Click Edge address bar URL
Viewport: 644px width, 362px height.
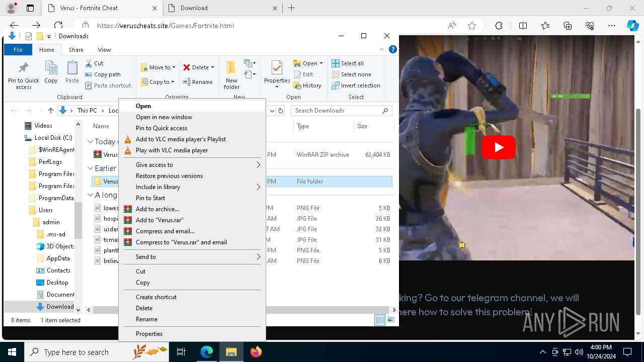[x=165, y=26]
